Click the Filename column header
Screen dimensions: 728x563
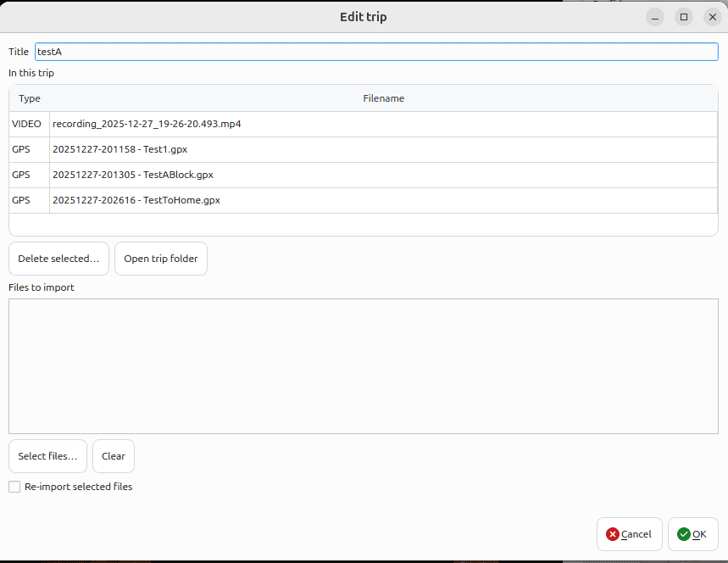coord(383,98)
